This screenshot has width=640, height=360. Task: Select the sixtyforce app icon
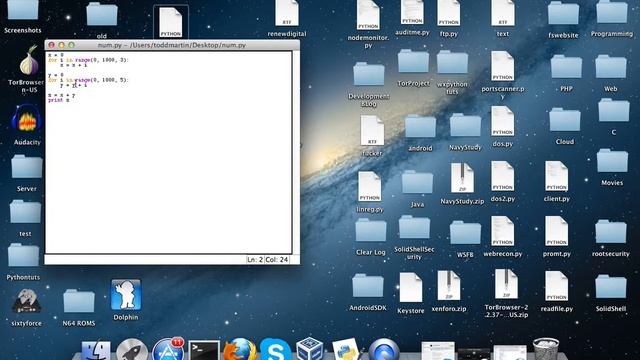27,300
